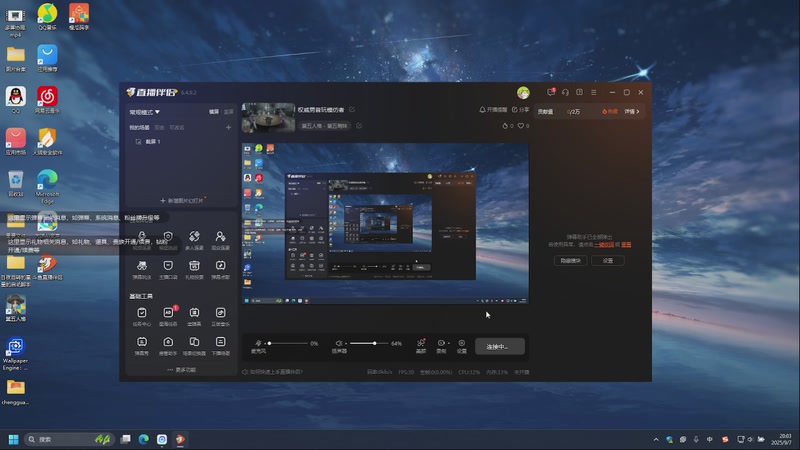This screenshot has height=450, width=800.
Task: Expand the 常规模式 mode dropdown
Action: pyautogui.click(x=144, y=112)
